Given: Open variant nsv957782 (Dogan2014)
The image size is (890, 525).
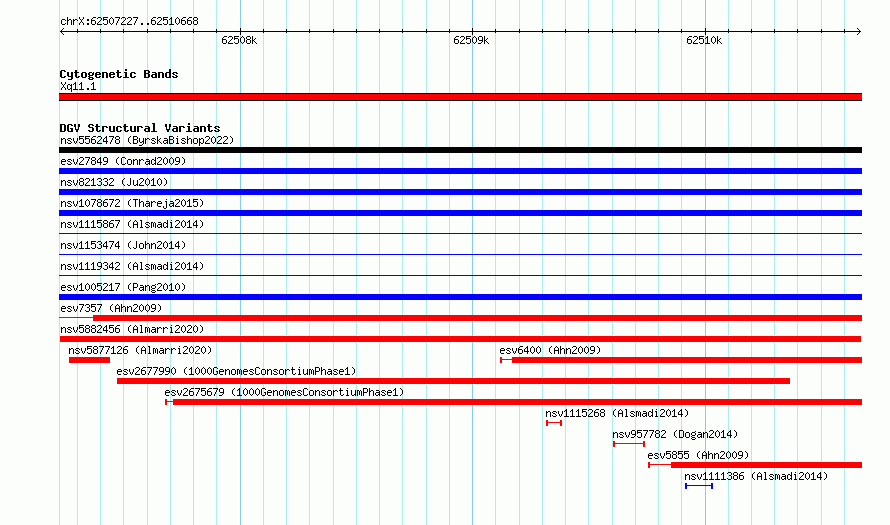Looking at the screenshot, I should tap(675, 434).
